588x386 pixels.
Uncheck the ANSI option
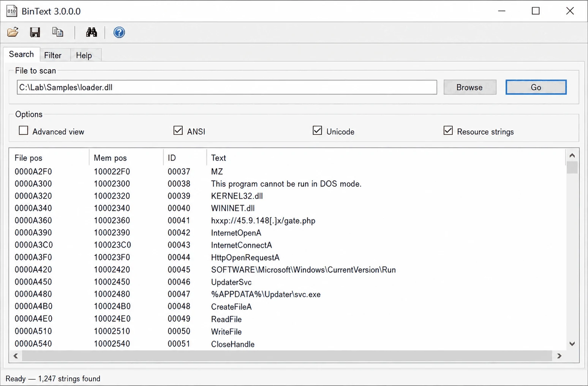178,131
